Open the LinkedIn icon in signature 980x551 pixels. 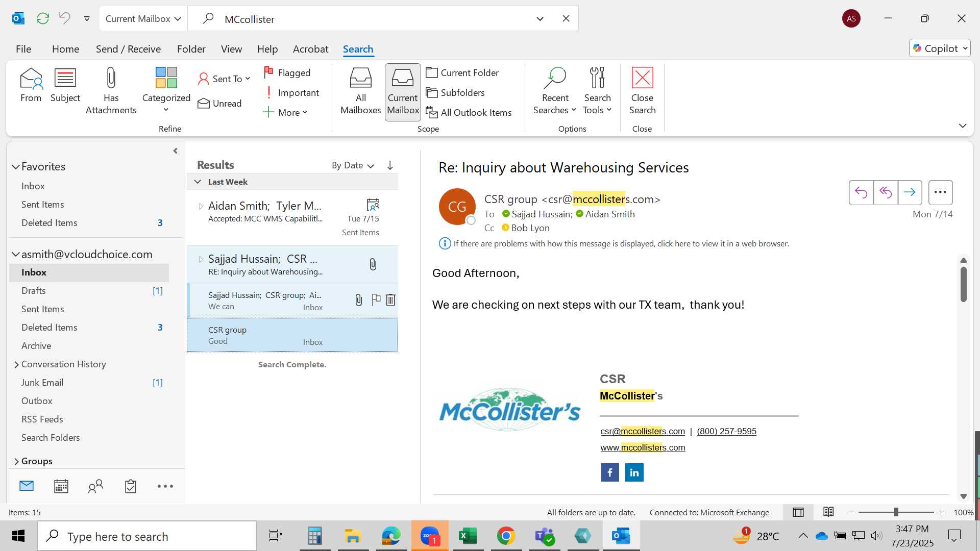click(x=634, y=472)
